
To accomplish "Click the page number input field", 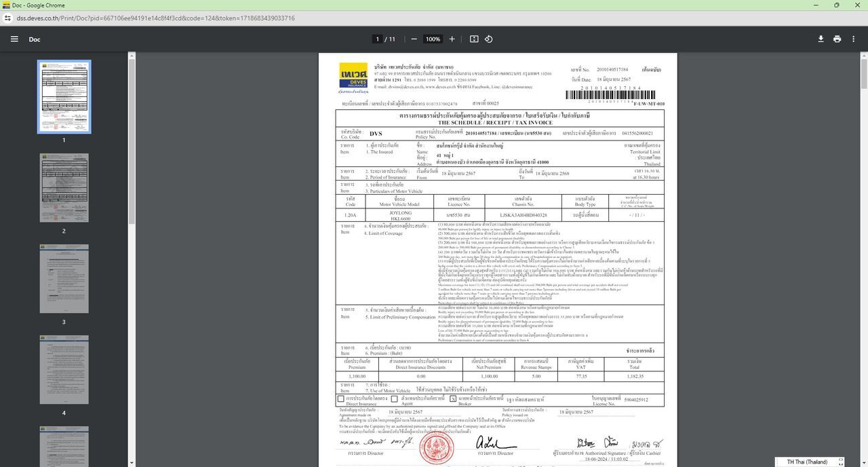I will [378, 39].
